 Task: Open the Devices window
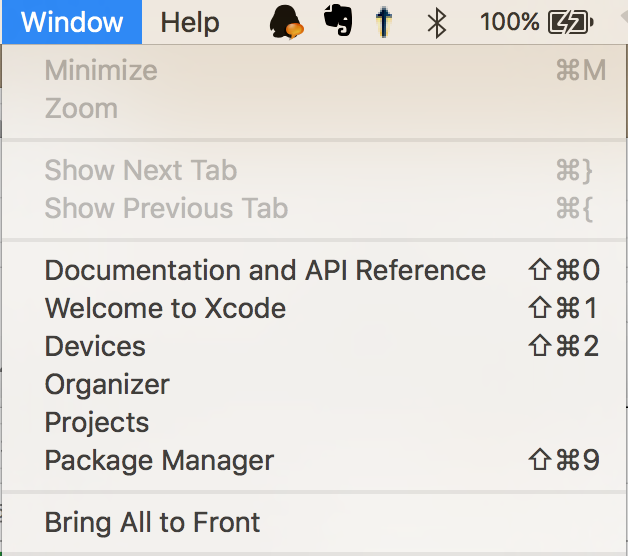314,346
